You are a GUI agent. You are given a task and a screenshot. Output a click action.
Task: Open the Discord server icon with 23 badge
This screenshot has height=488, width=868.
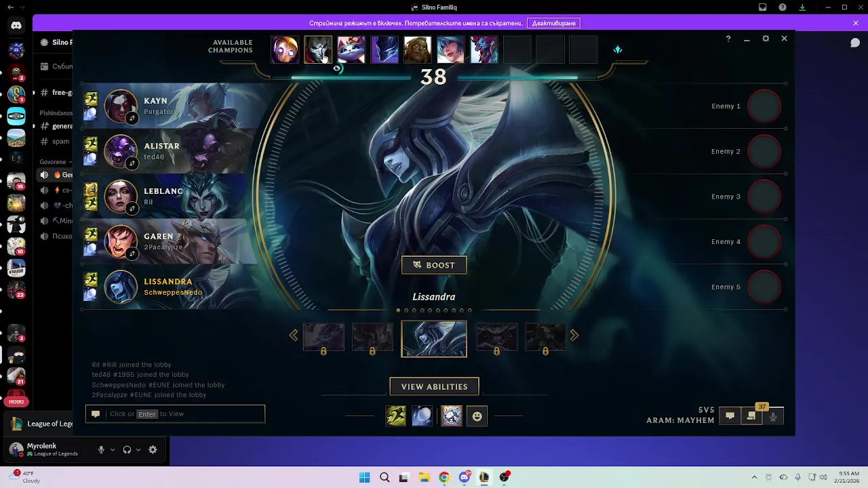click(16, 290)
